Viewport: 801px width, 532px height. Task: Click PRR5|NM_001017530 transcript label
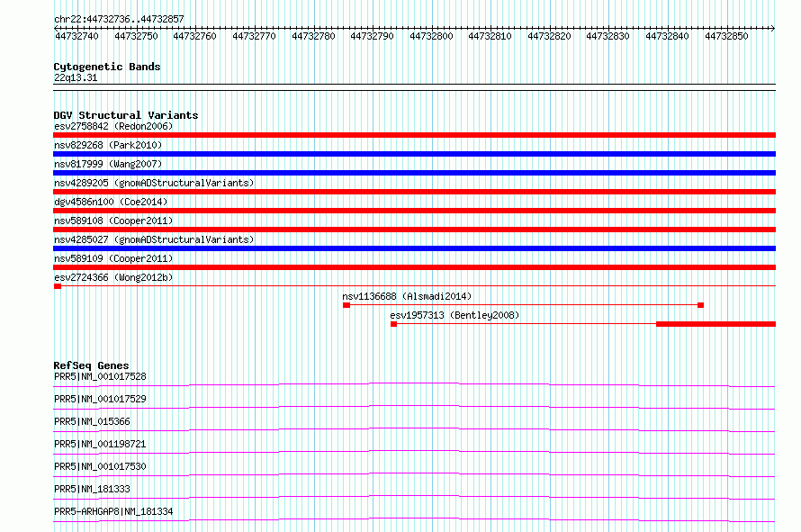tap(100, 466)
